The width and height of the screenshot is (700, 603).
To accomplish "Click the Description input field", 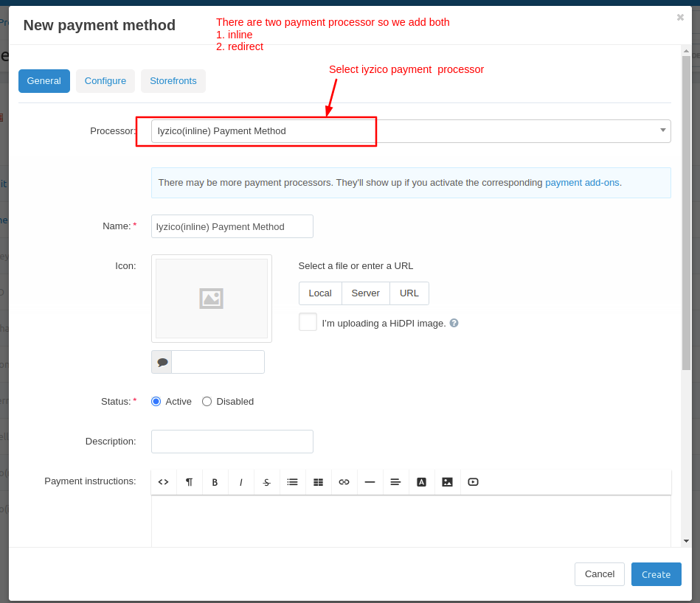I will (232, 442).
